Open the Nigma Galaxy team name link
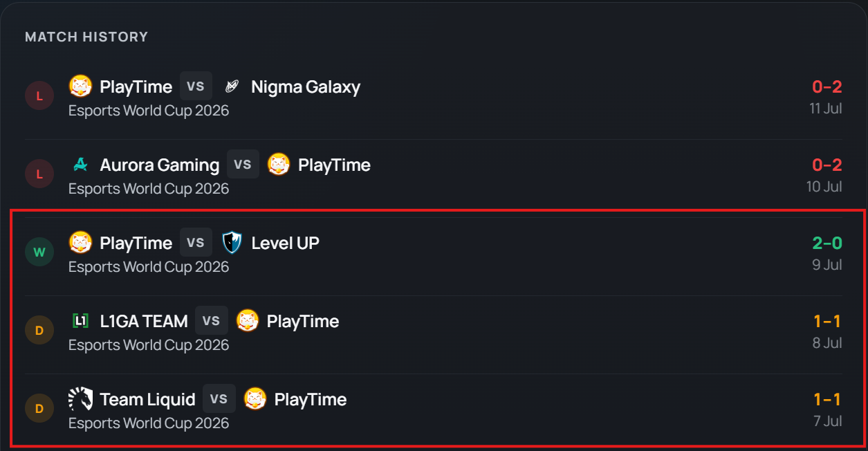 point(306,86)
